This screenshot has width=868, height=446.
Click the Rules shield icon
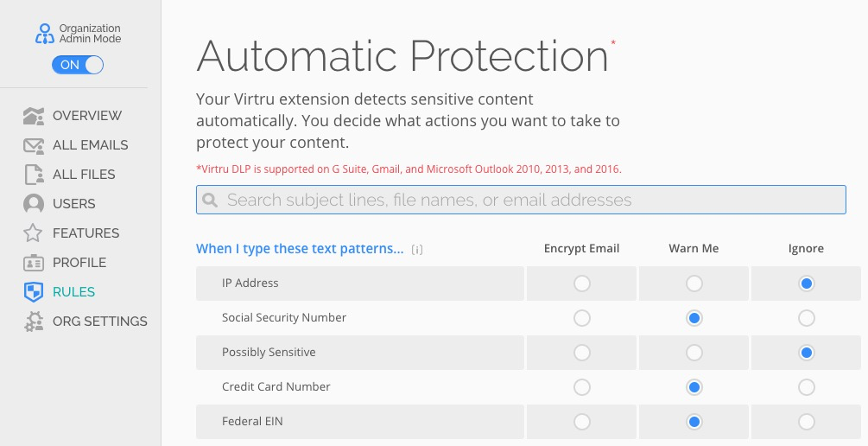click(34, 292)
